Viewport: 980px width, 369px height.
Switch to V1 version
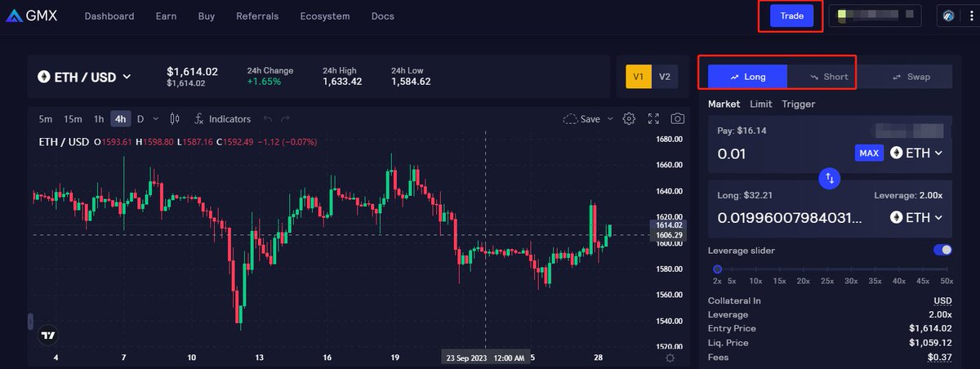point(639,77)
